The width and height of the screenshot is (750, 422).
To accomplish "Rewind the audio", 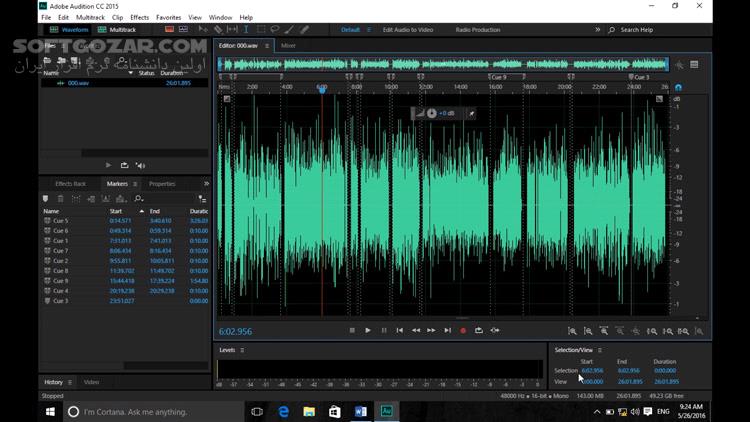I will [416, 330].
